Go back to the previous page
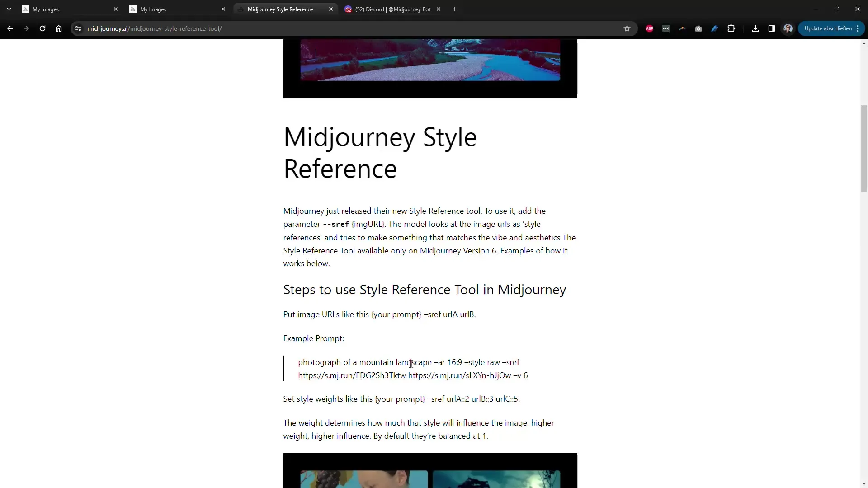The image size is (868, 488). [x=10, y=28]
